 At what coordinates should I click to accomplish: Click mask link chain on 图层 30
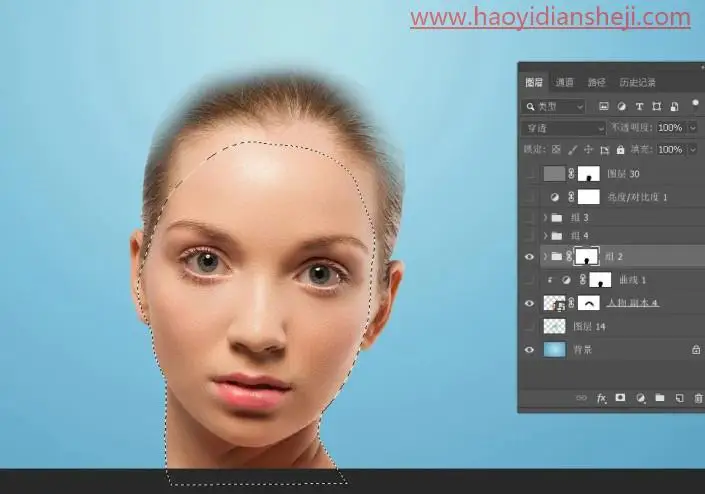coord(571,174)
